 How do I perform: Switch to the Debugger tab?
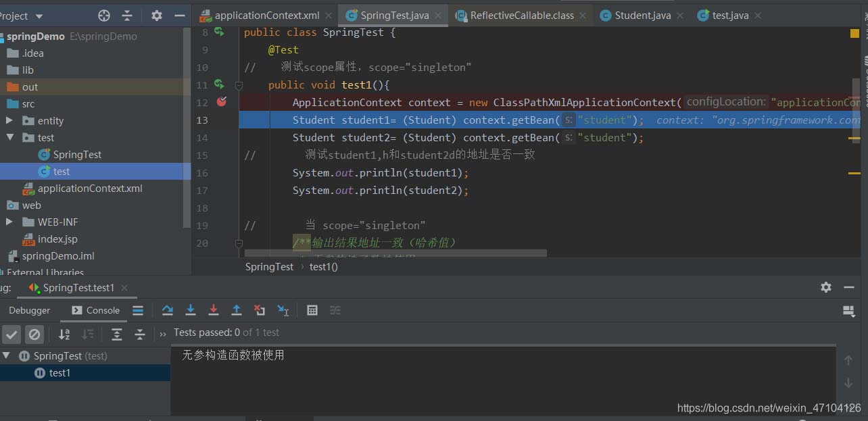pyautogui.click(x=30, y=310)
